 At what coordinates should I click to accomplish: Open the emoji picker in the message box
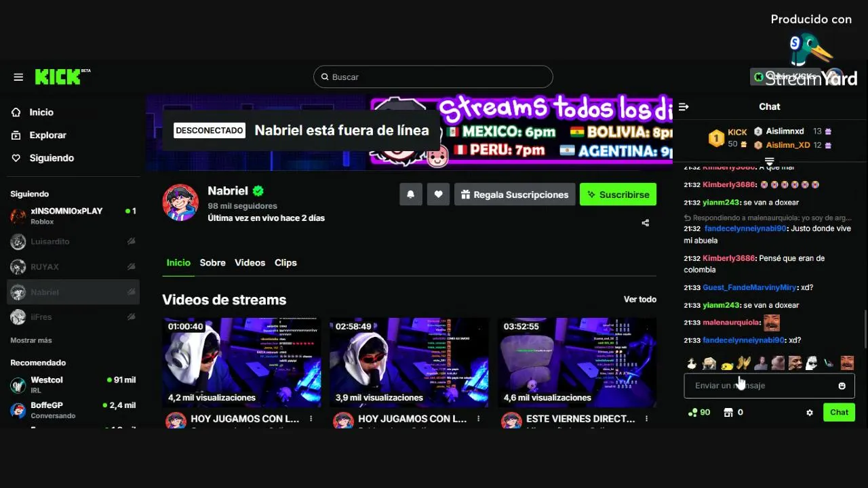coord(842,386)
